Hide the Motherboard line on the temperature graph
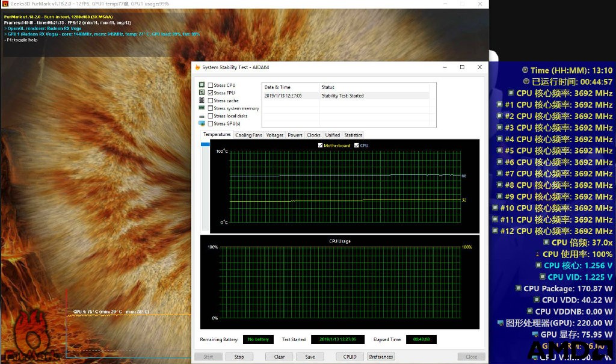616x364 pixels. 320,146
